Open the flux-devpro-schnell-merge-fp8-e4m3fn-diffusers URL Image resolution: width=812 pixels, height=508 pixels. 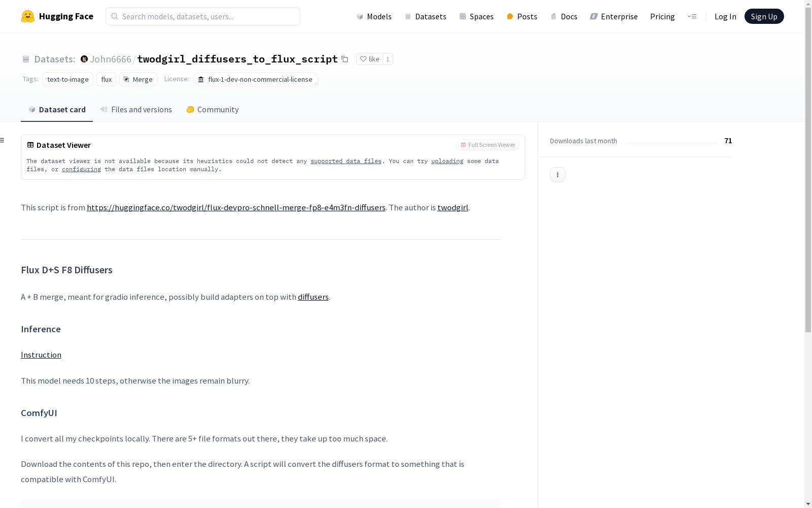[x=236, y=207]
